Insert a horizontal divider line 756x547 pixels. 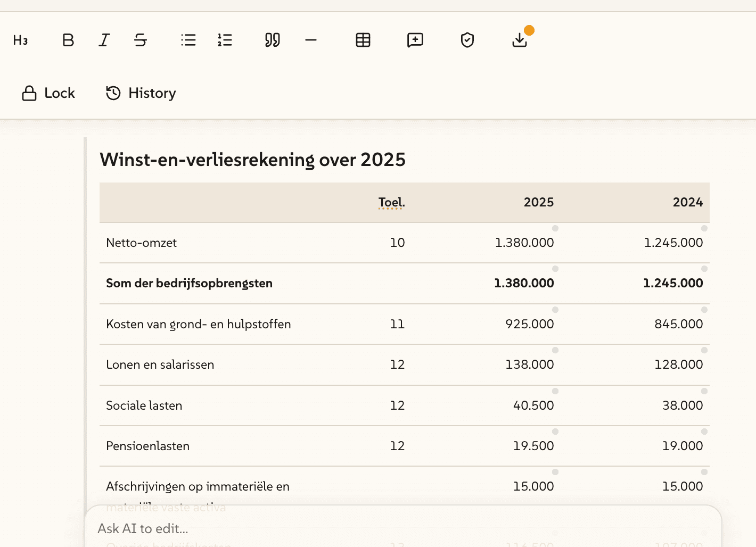(x=310, y=40)
